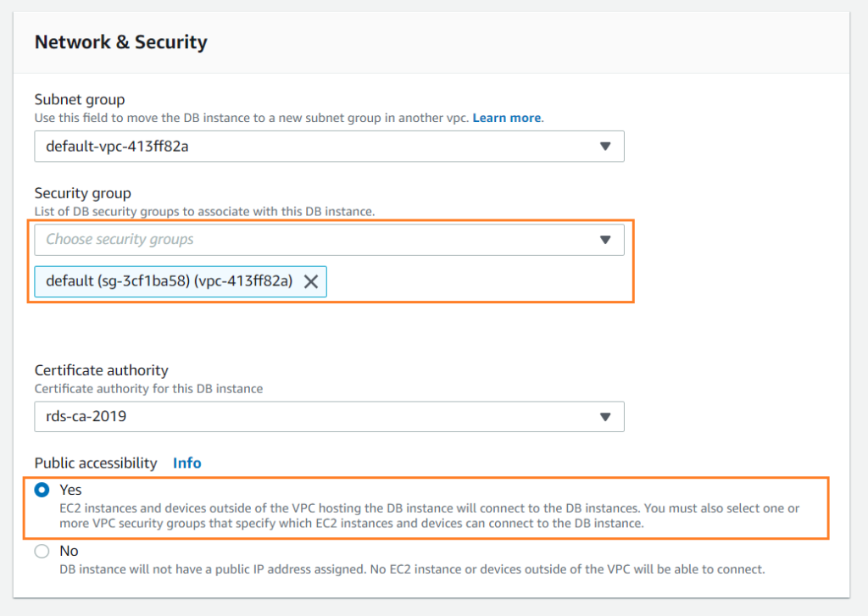
Task: Click the Network & Security heading
Action: click(x=120, y=42)
